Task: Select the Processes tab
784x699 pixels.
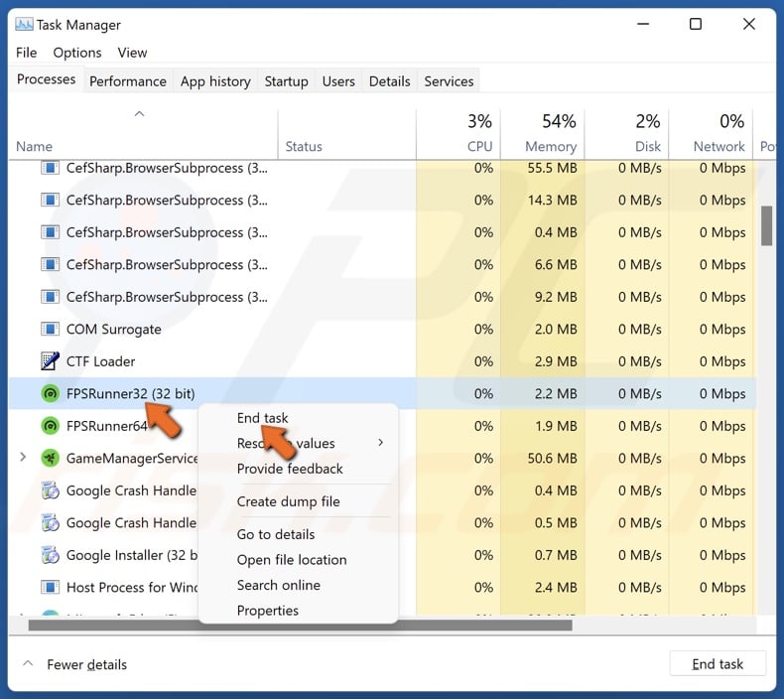Action: point(46,79)
